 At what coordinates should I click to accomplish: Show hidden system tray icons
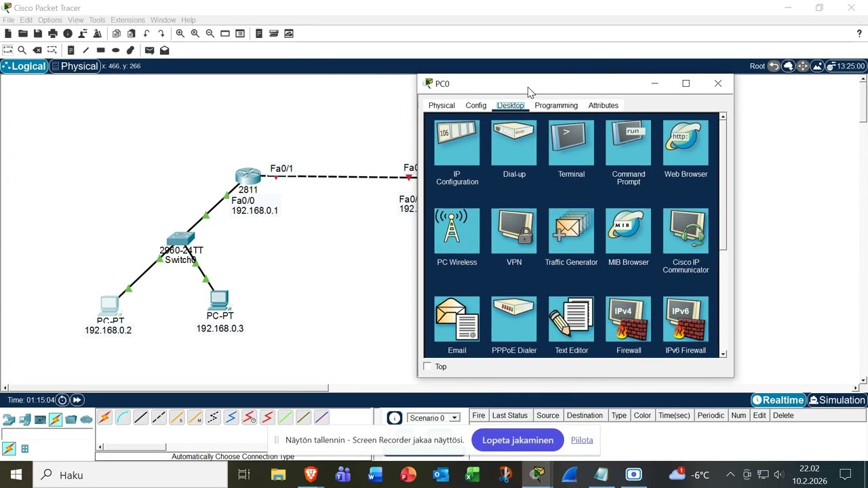(730, 474)
